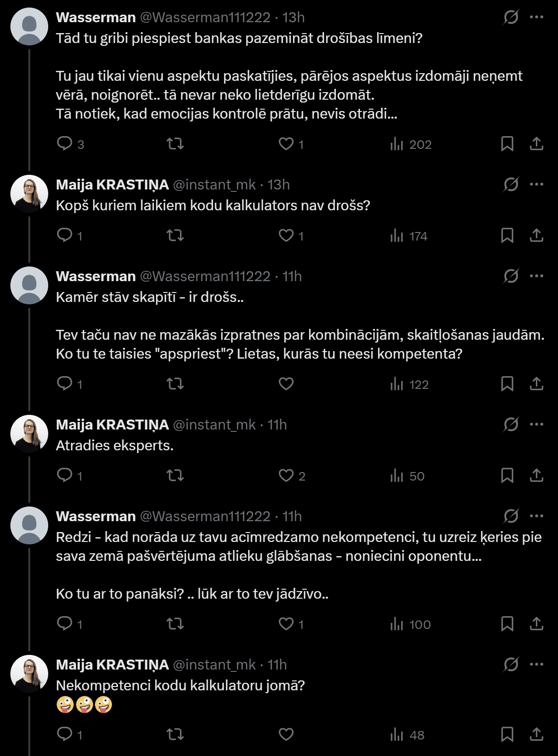Share the 'Kamēr stāv skapītī' tweet

(x=536, y=383)
